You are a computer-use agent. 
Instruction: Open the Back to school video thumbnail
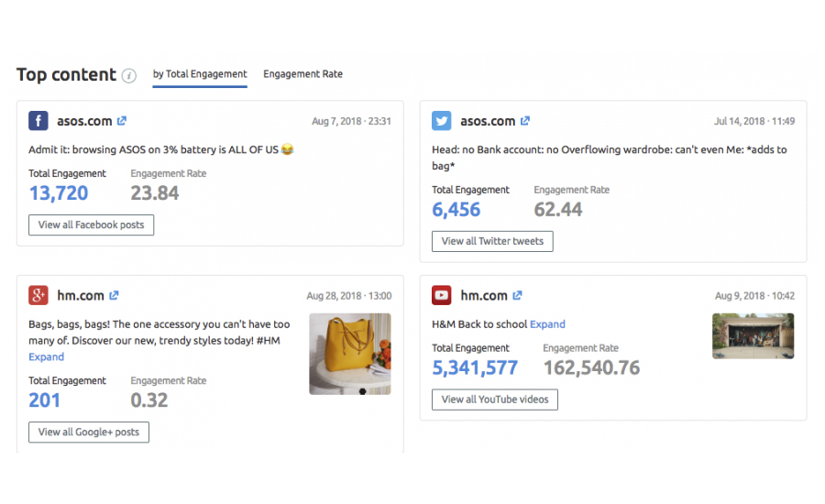[753, 335]
